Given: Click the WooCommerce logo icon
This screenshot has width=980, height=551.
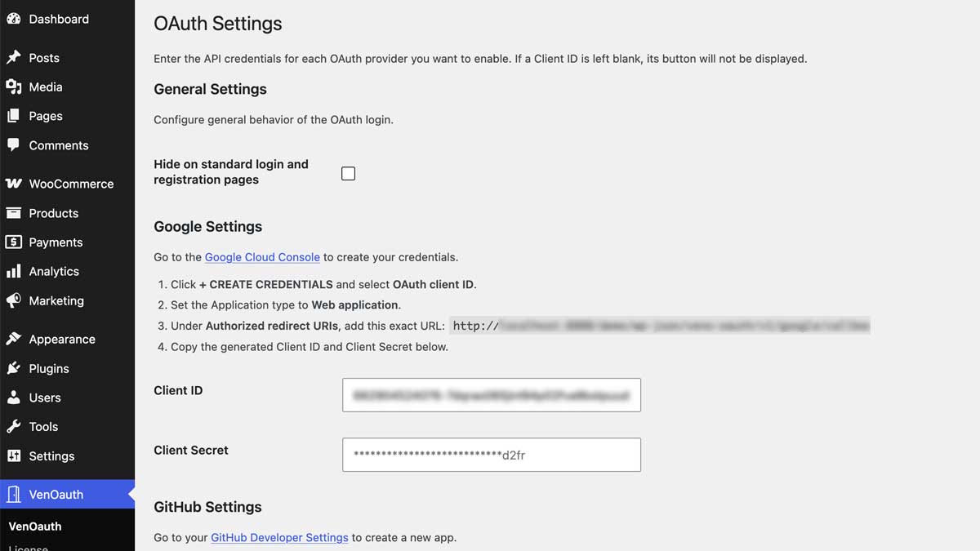Looking at the screenshot, I should (x=13, y=184).
